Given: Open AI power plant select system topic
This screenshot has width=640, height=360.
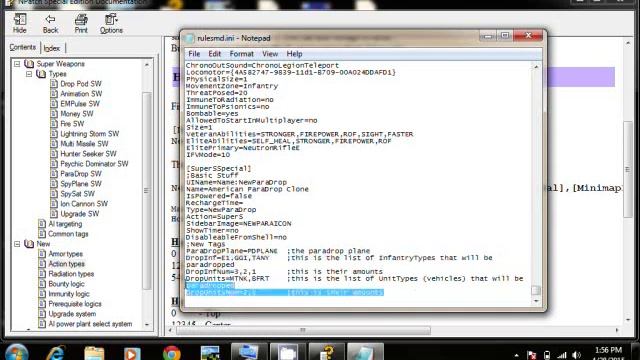Looking at the screenshot, I should (x=90, y=324).
